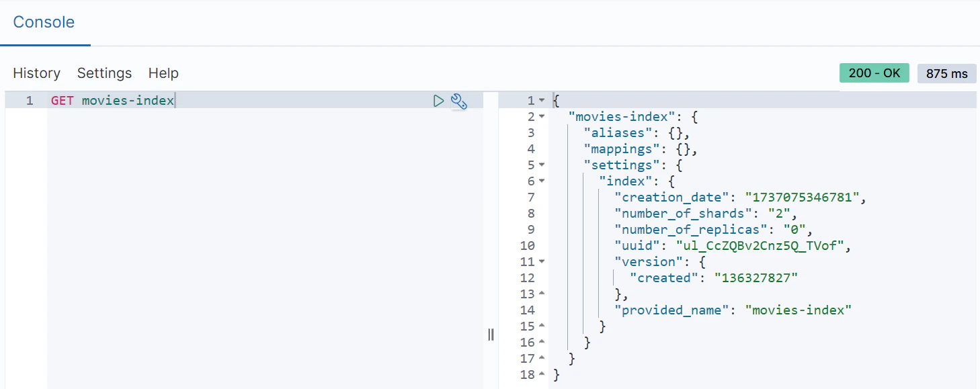Collapse the root object at response line 1
Viewport: 980px width, 389px height.
click(542, 101)
